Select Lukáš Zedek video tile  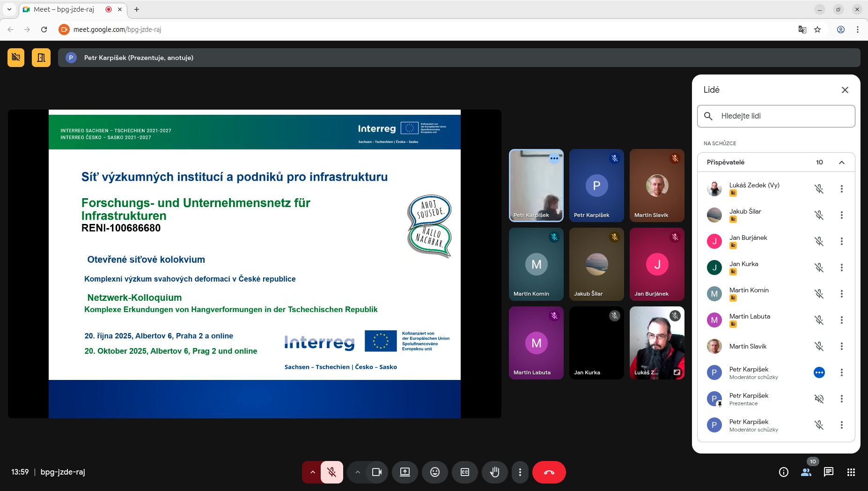click(x=656, y=342)
